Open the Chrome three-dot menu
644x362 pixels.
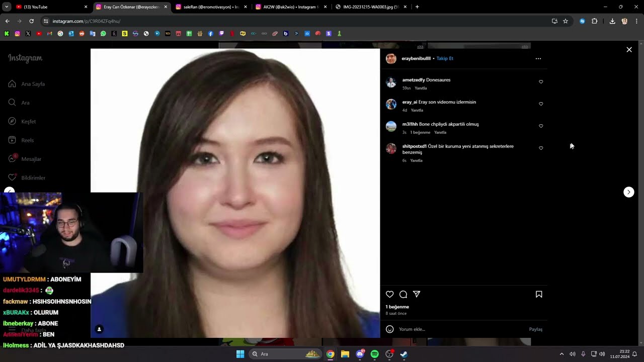(x=636, y=21)
